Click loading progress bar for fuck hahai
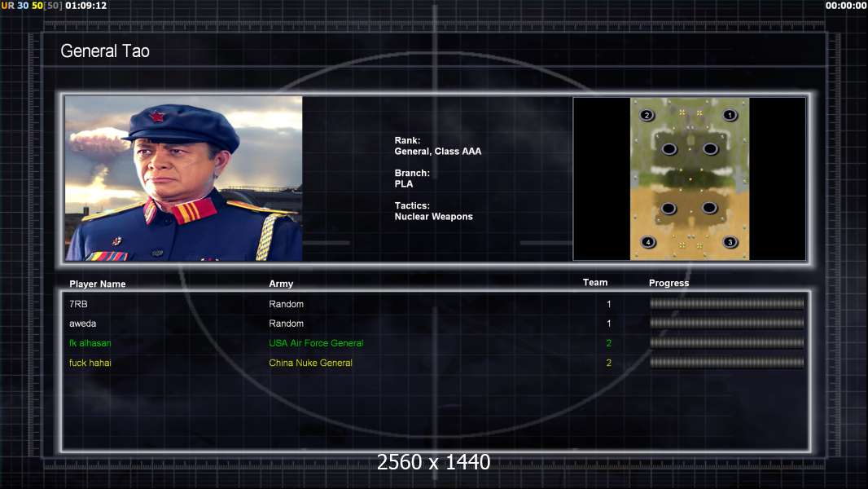Screen dimensions: 868x489 pyautogui.click(x=727, y=363)
